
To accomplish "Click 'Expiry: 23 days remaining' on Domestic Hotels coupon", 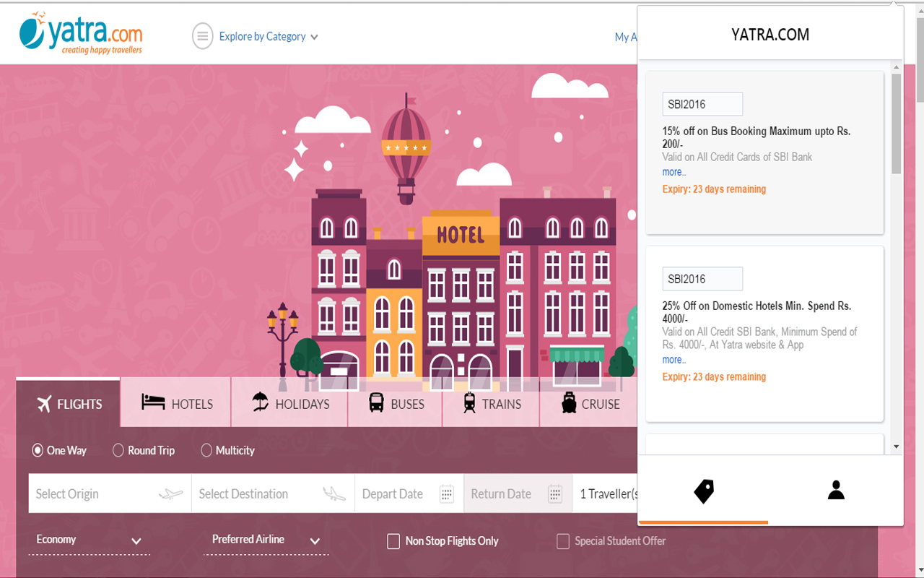I will [715, 377].
